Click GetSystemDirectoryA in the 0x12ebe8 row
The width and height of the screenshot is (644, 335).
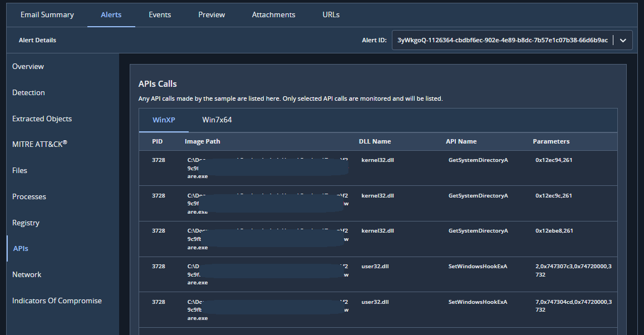point(478,231)
